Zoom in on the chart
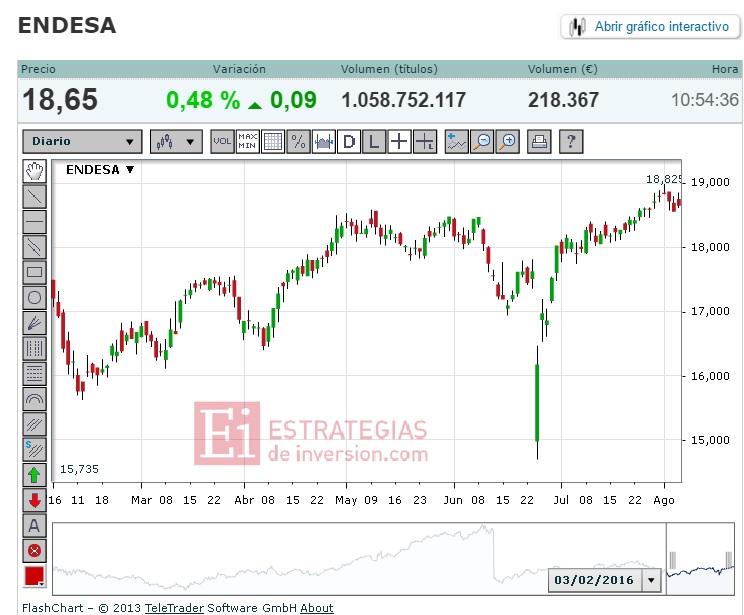 point(507,141)
